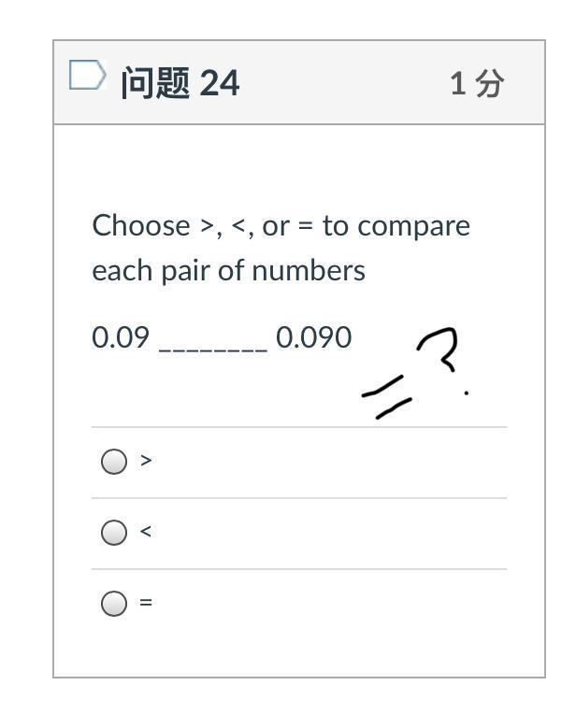Select the greater than radio button
Screen dimensions: 576x728
(x=114, y=462)
